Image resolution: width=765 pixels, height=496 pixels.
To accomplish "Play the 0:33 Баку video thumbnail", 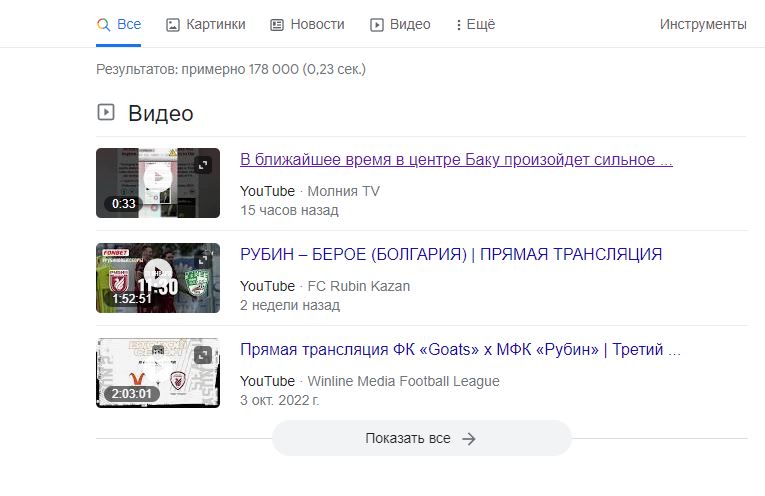I will point(157,179).
